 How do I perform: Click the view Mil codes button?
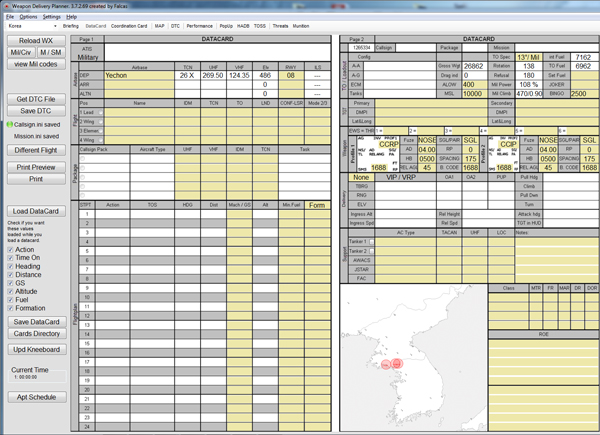[x=36, y=64]
